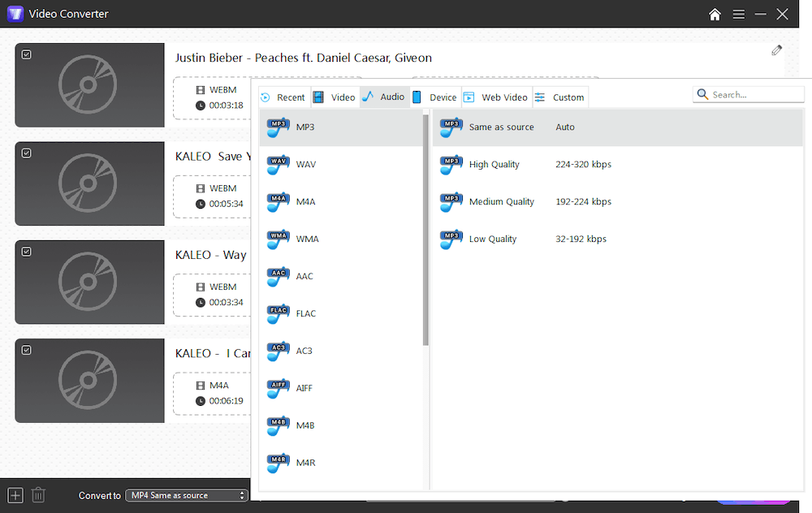Select the Audio tab
Viewport: 812px width, 513px height.
coord(384,97)
